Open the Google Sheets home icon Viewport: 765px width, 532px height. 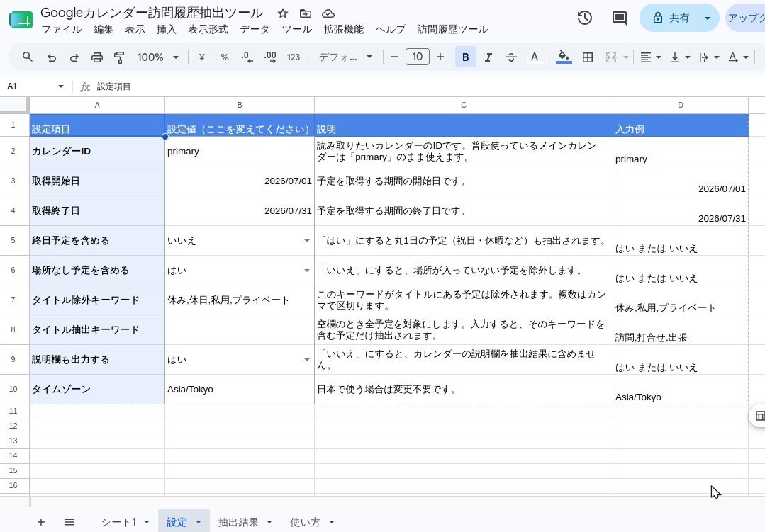pyautogui.click(x=21, y=20)
